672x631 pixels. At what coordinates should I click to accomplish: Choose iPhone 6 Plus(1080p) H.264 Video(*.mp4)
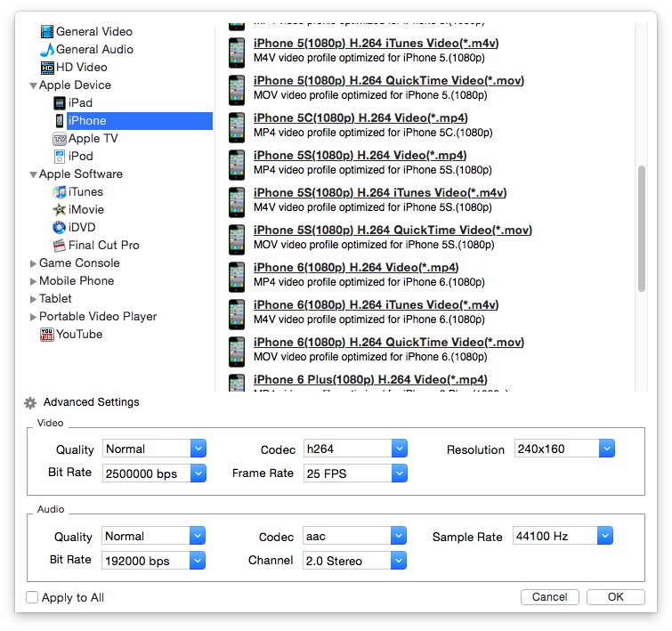point(370,380)
